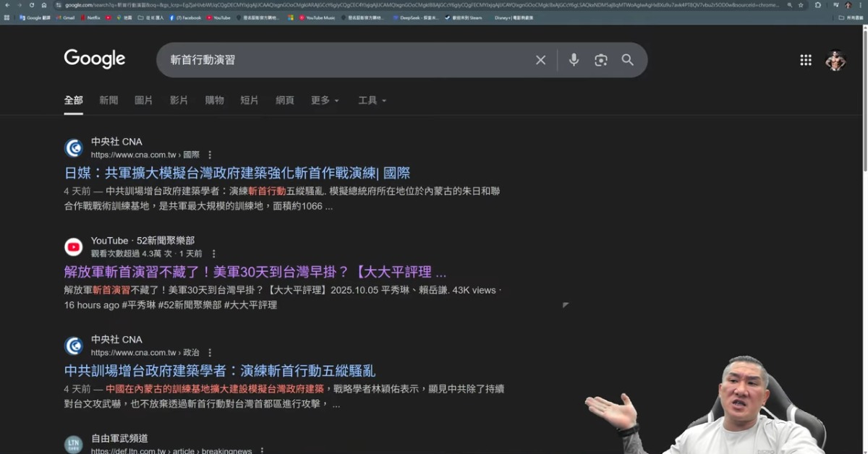
Task: Open the Gmail bookmark
Action: [x=69, y=17]
